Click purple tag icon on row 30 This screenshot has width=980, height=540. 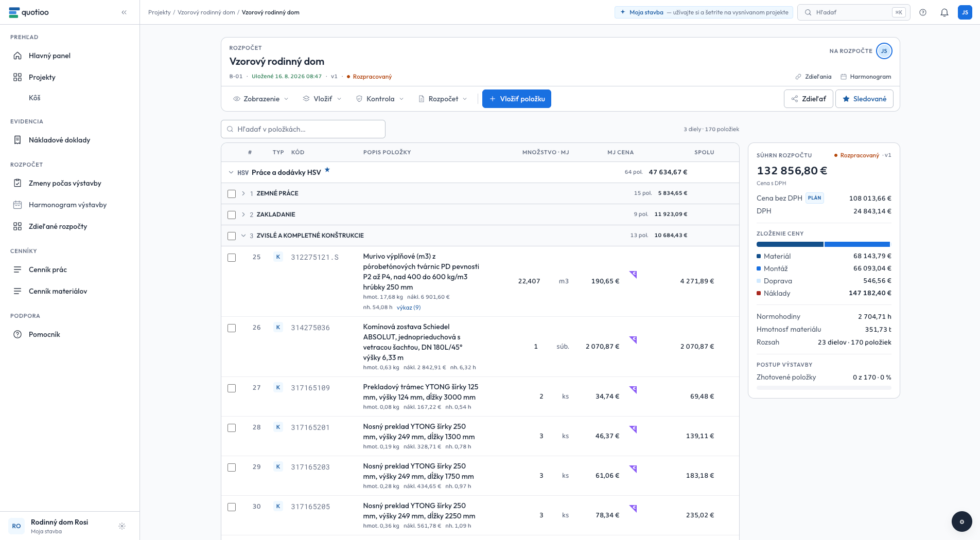coord(633,509)
